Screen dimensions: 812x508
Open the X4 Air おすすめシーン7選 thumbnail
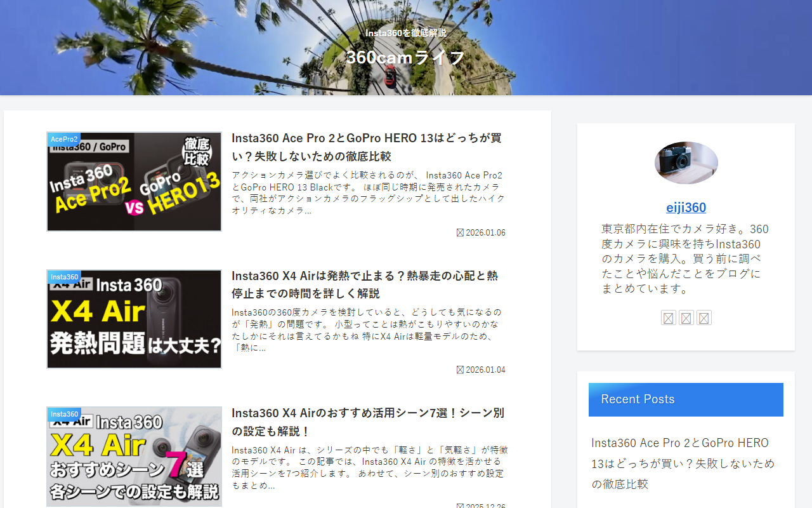pyautogui.click(x=134, y=457)
